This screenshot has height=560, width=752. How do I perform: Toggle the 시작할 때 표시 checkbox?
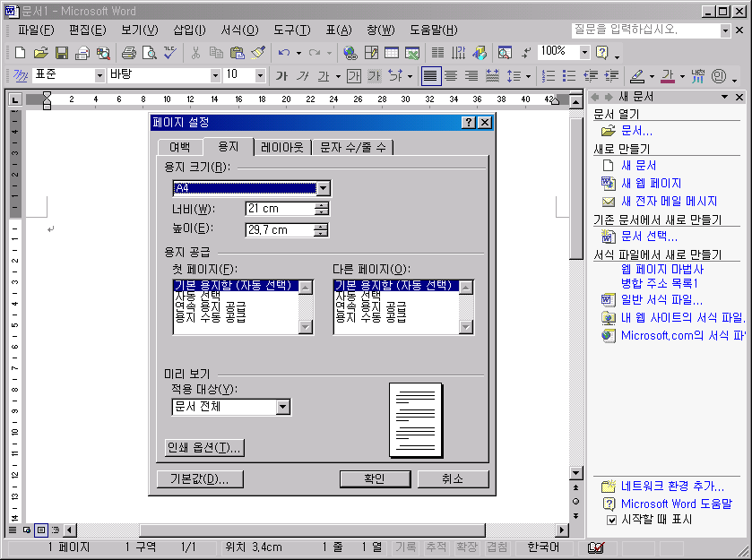click(x=611, y=521)
